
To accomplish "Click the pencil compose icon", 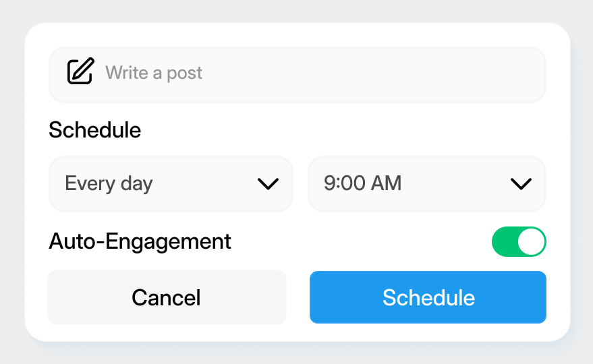I will coord(80,71).
